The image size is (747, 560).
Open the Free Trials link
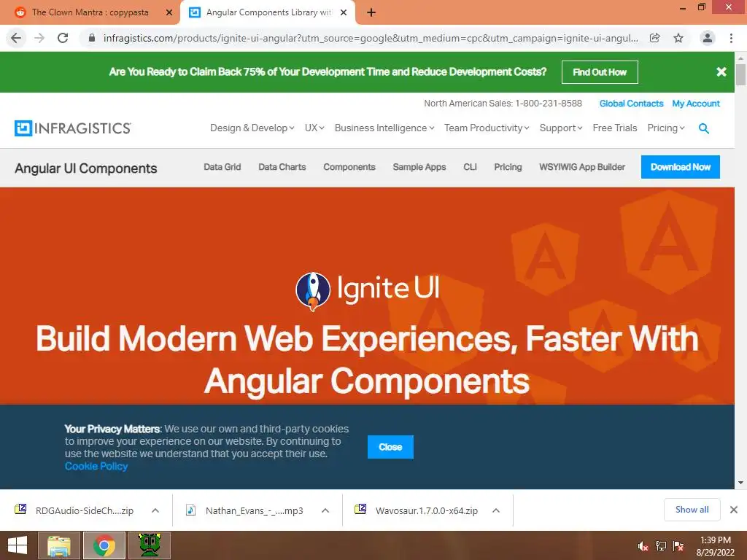(614, 128)
